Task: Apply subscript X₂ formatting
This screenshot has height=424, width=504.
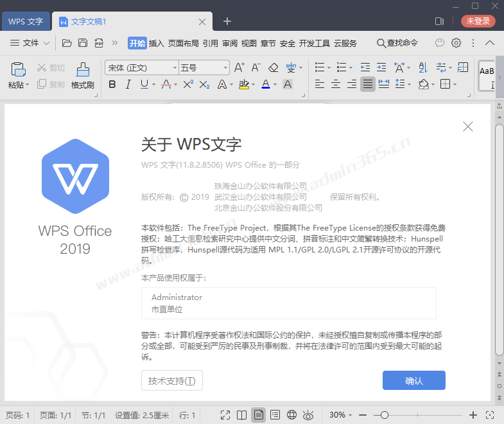Action: 204,85
